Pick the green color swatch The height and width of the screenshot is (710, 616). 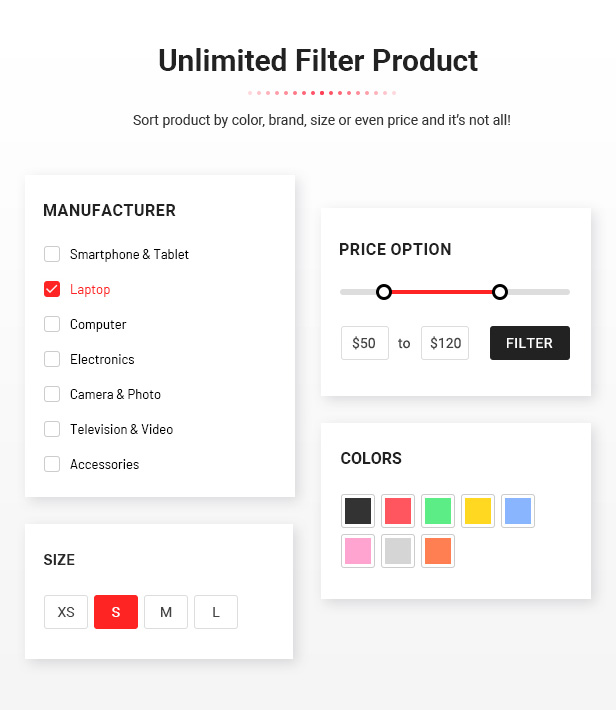pyautogui.click(x=438, y=511)
